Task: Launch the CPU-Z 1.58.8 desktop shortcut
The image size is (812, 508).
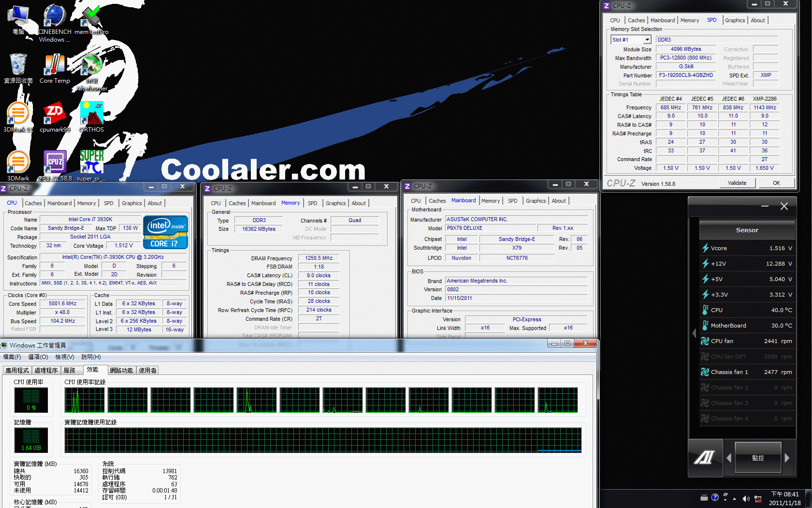Action: (x=55, y=166)
